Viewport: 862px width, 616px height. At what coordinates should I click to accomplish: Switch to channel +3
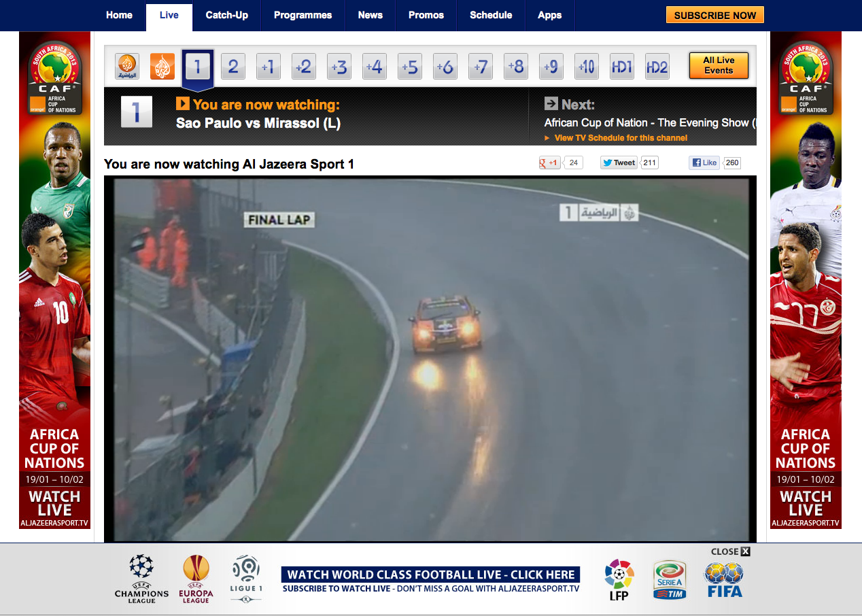tap(339, 67)
